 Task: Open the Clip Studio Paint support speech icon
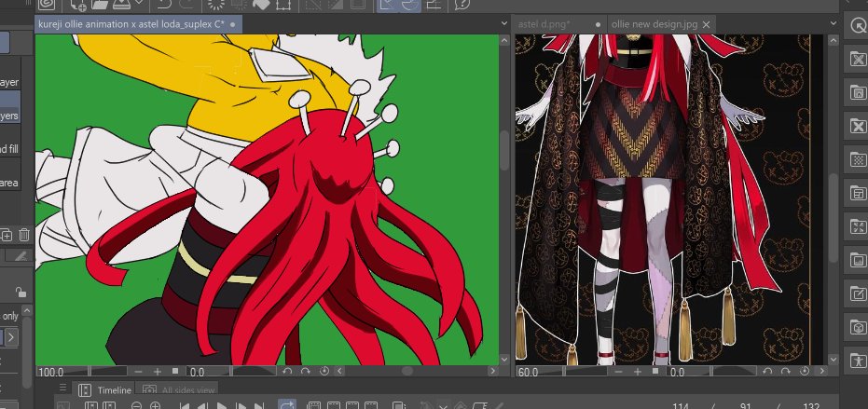pyautogui.click(x=462, y=5)
